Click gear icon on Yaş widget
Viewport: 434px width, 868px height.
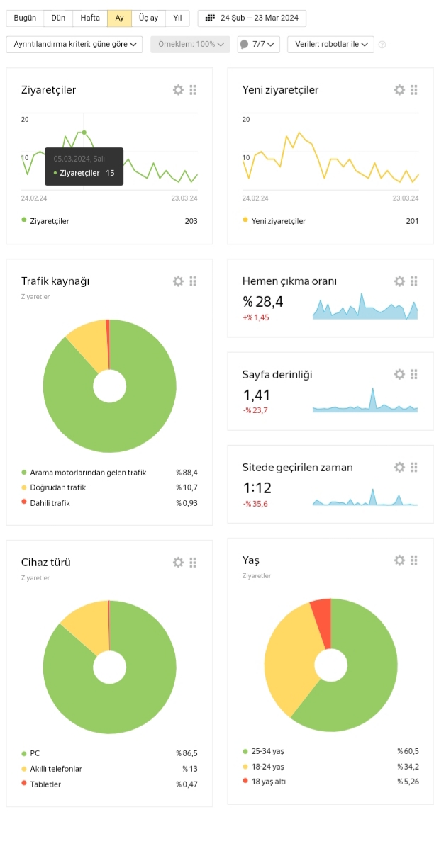click(399, 560)
